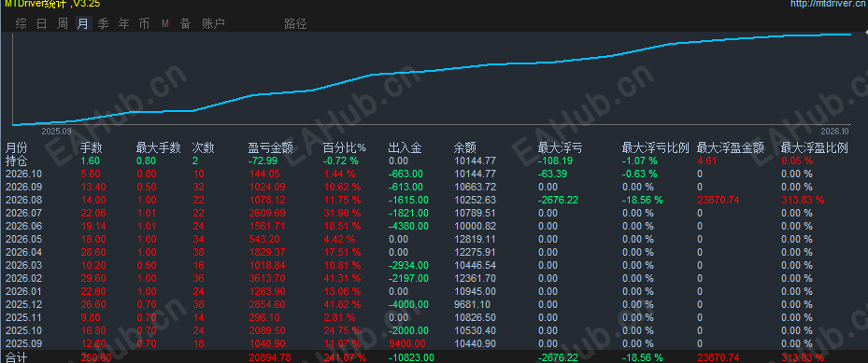Select the 合计 total row label
Image resolution: width=868 pixels, height=363 pixels.
[x=16, y=357]
